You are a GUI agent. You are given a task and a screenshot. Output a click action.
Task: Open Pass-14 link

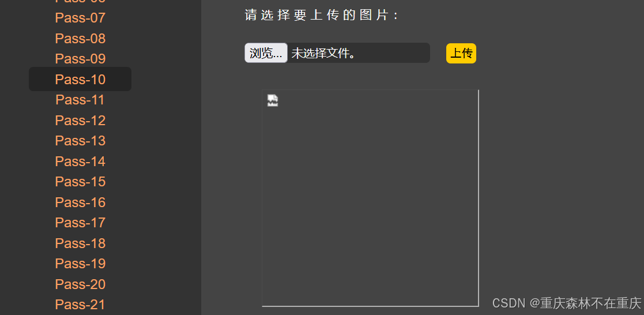[80, 161]
